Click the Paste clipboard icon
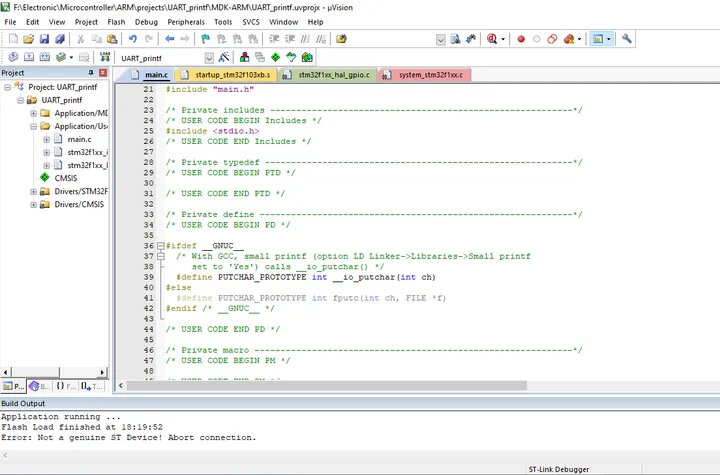The image size is (720, 475). (x=112, y=39)
